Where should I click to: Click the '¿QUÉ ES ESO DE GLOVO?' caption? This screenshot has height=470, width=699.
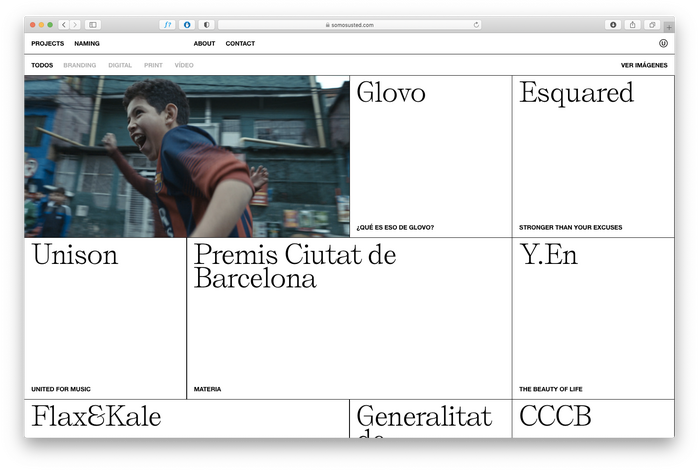(x=395, y=227)
